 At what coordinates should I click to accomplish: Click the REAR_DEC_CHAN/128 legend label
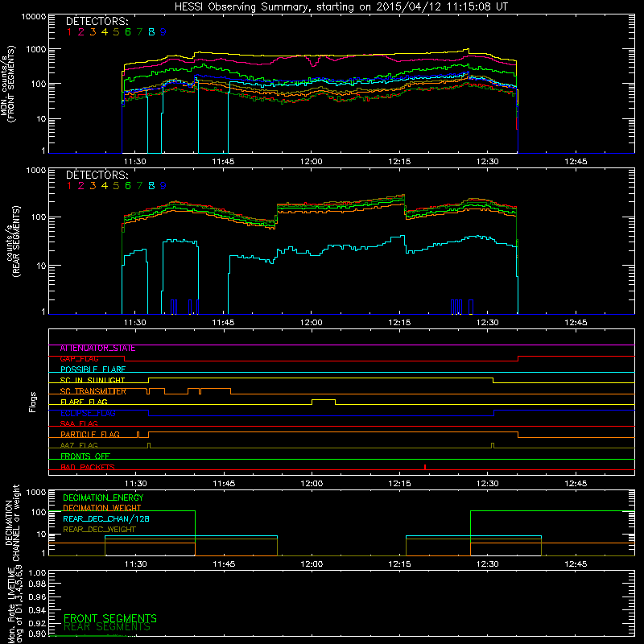pos(106,519)
